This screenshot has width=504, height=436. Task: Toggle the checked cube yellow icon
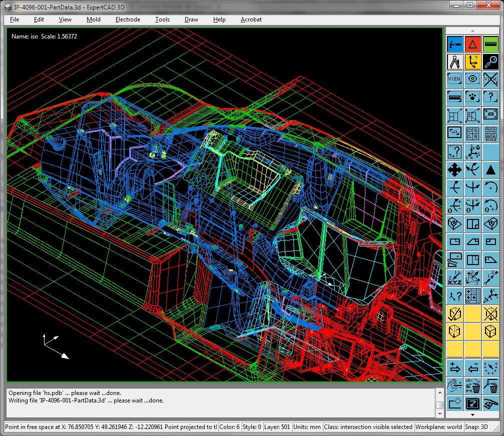pyautogui.click(x=454, y=314)
